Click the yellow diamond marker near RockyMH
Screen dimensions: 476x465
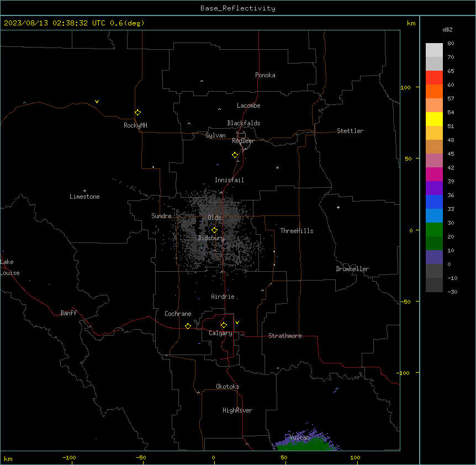click(x=138, y=113)
